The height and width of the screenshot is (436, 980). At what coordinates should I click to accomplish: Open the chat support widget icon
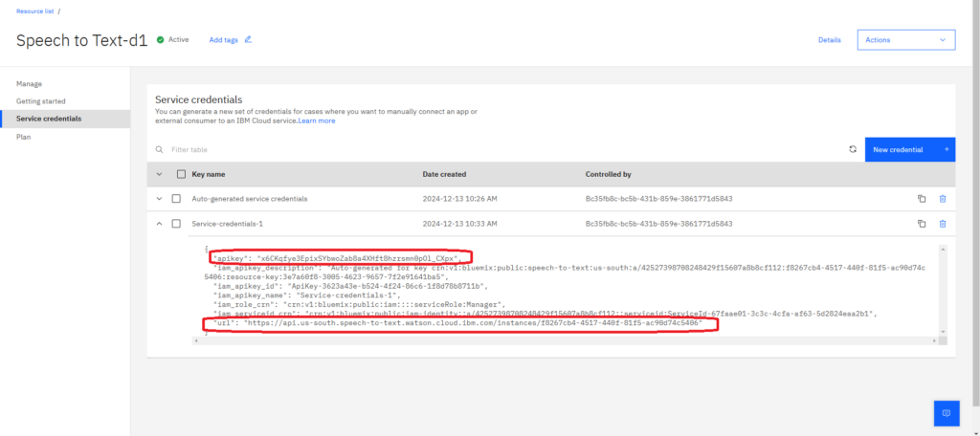tap(947, 413)
